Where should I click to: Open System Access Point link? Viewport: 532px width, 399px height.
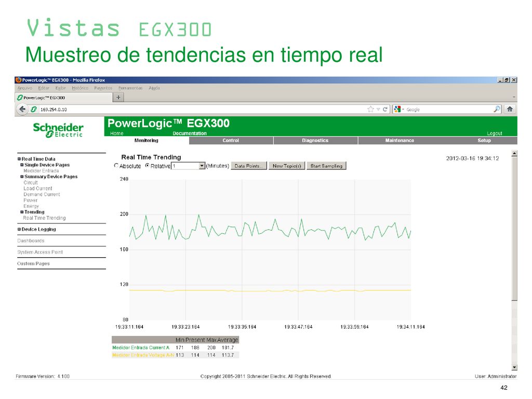point(40,252)
